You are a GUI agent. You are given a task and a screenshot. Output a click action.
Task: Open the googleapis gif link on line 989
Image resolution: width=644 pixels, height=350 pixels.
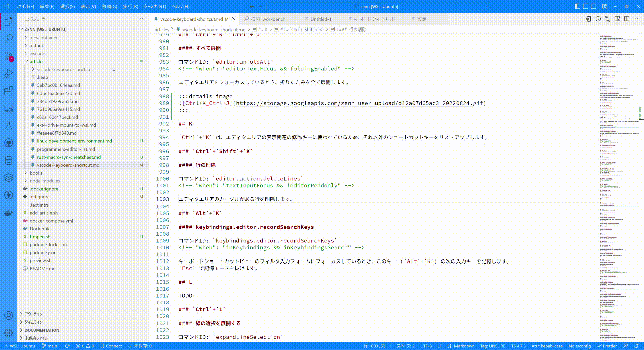coord(359,103)
